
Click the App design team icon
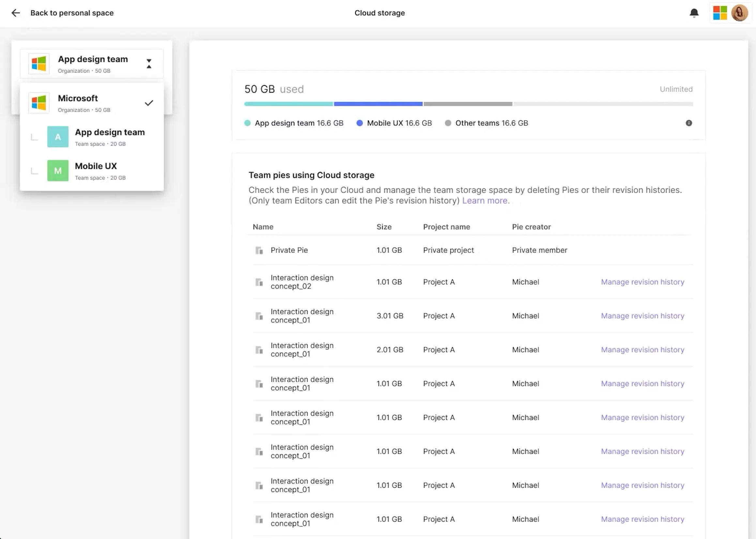click(x=58, y=136)
